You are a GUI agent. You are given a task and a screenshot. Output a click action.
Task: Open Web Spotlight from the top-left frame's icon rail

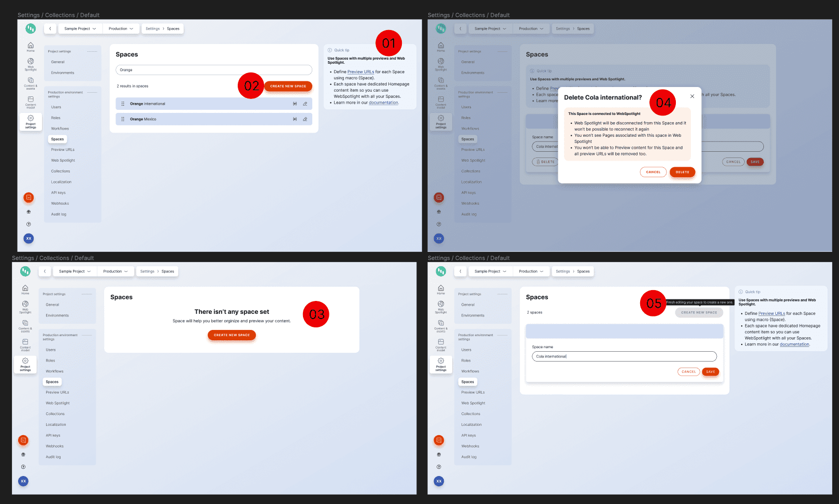[x=31, y=64]
